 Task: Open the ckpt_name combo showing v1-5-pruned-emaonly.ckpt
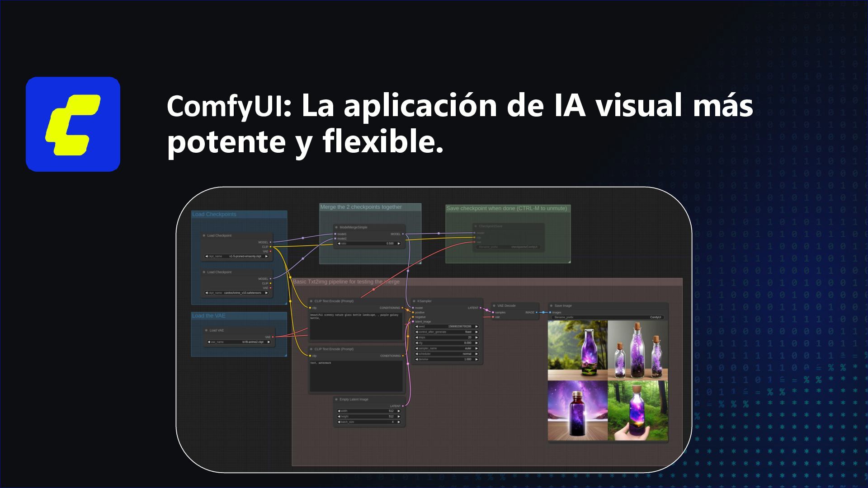tap(237, 256)
